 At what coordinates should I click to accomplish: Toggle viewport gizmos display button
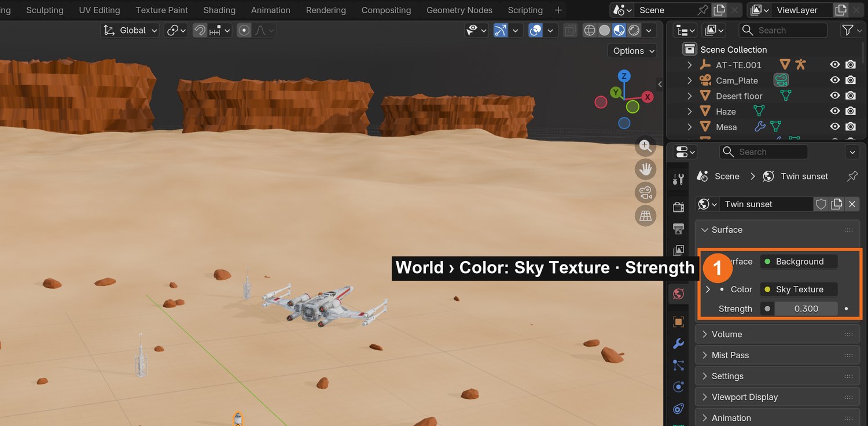click(x=500, y=31)
